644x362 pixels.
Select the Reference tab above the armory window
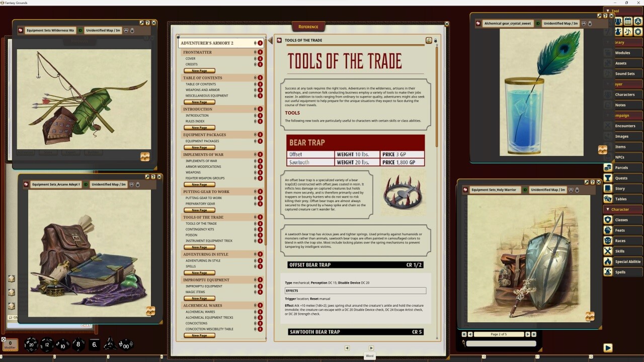tap(308, 26)
